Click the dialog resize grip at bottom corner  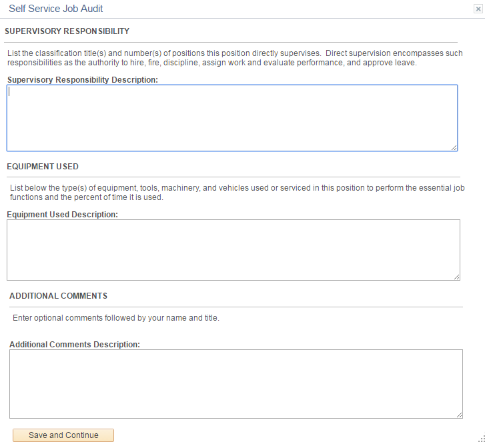(481, 439)
